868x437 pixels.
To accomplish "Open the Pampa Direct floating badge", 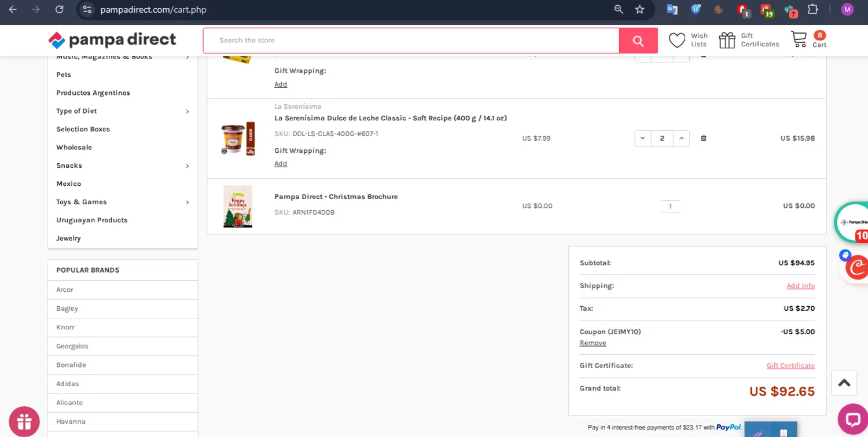I will tap(852, 222).
